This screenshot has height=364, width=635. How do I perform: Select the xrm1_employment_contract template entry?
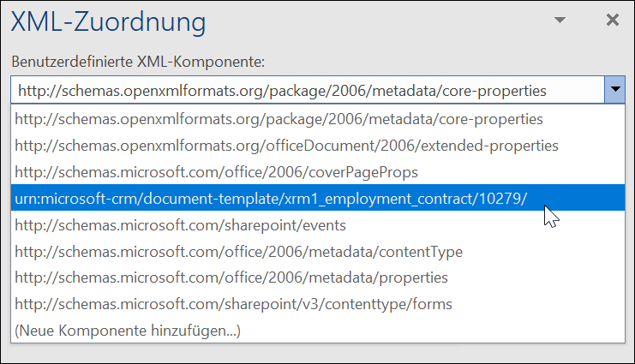click(x=272, y=199)
